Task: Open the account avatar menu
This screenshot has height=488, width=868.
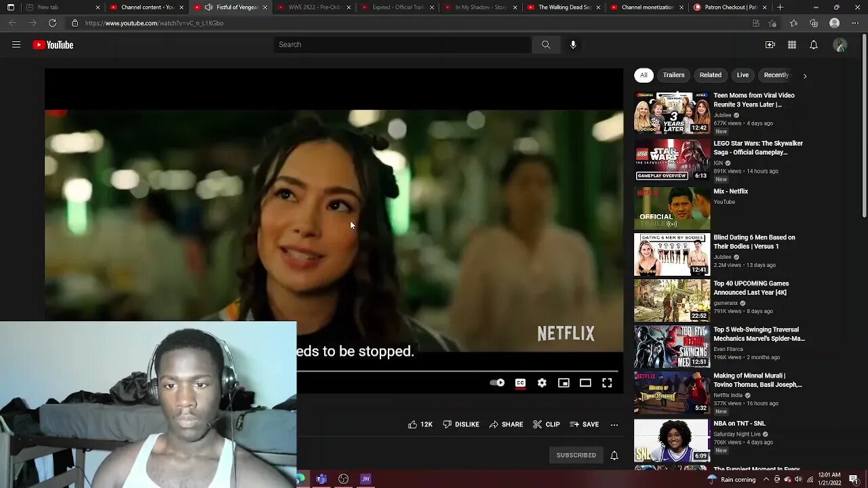Action: [x=840, y=45]
